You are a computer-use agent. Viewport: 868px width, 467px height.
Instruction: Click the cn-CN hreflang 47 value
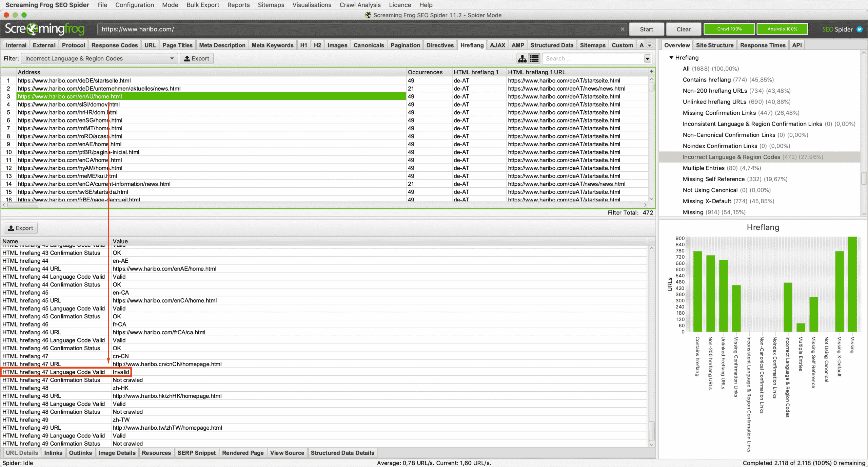(x=120, y=356)
